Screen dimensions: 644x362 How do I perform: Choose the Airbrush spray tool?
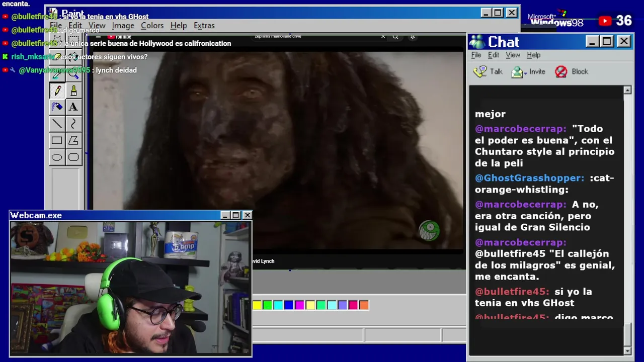[57, 107]
